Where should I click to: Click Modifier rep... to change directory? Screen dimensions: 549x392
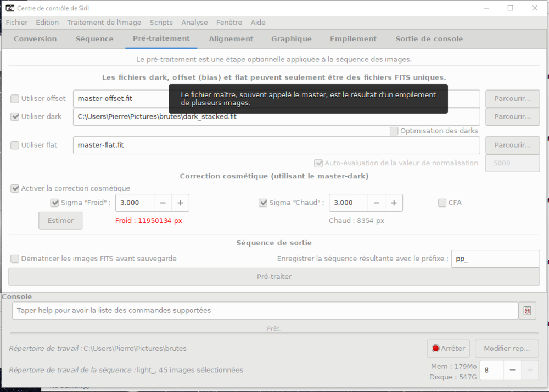coord(507,349)
